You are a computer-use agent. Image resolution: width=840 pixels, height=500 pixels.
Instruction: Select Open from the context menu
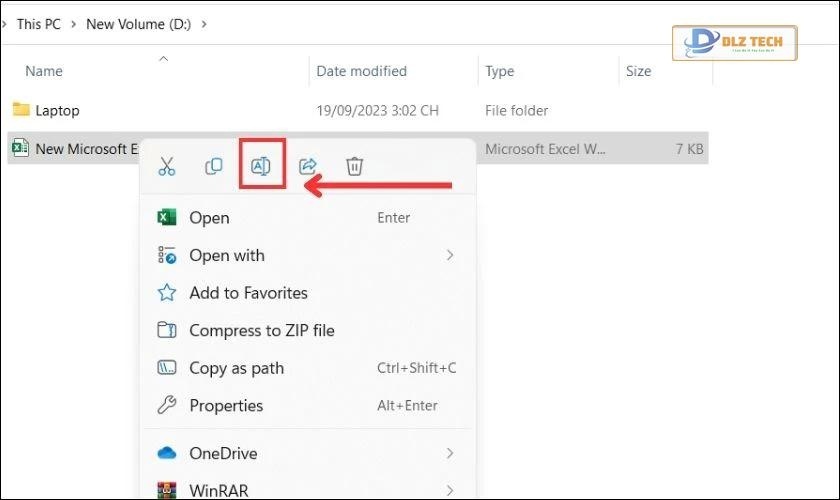click(209, 218)
